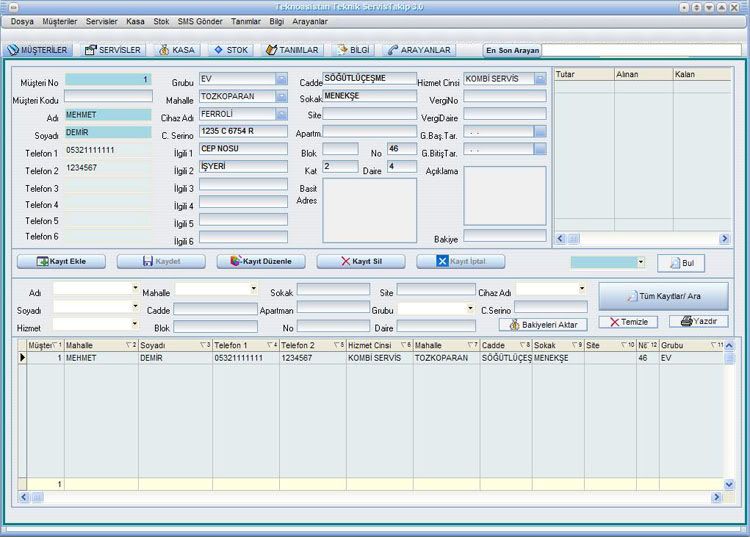Image resolution: width=750 pixels, height=537 pixels.
Task: Click the En Son Arayan field
Action: click(x=641, y=50)
